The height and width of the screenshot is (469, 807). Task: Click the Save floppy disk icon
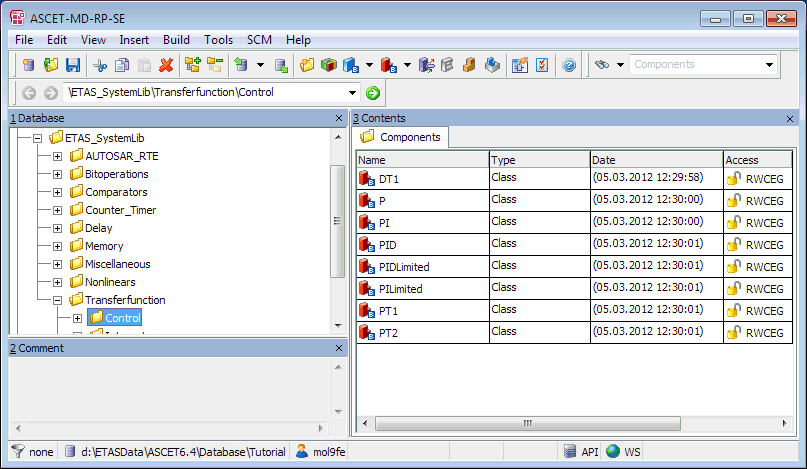tap(73, 65)
